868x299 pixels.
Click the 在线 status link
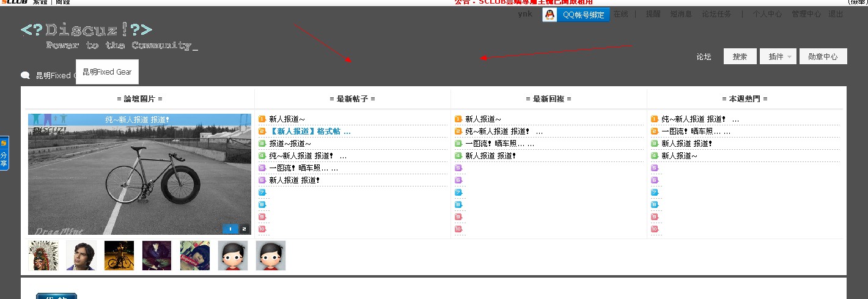(x=620, y=14)
